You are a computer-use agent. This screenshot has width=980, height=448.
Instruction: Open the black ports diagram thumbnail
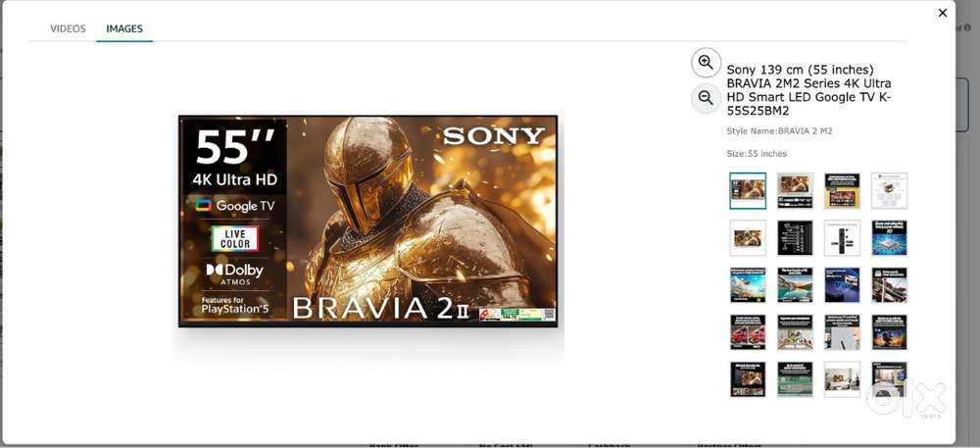795,237
